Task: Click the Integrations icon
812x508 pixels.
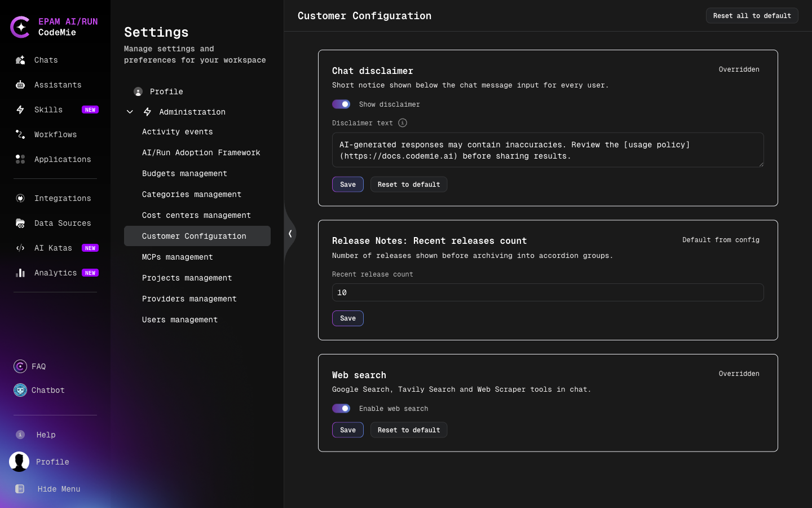Action: pos(20,198)
